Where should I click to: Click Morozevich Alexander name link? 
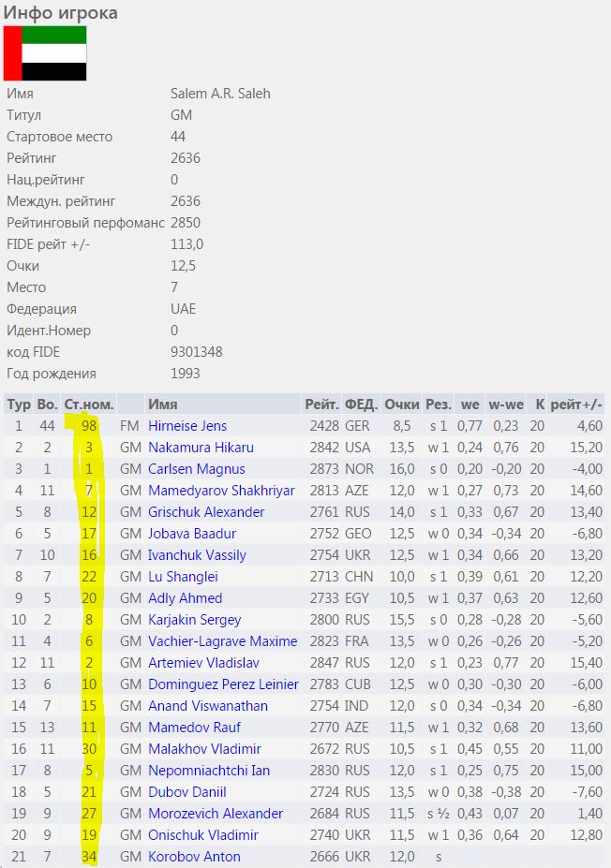click(x=216, y=814)
